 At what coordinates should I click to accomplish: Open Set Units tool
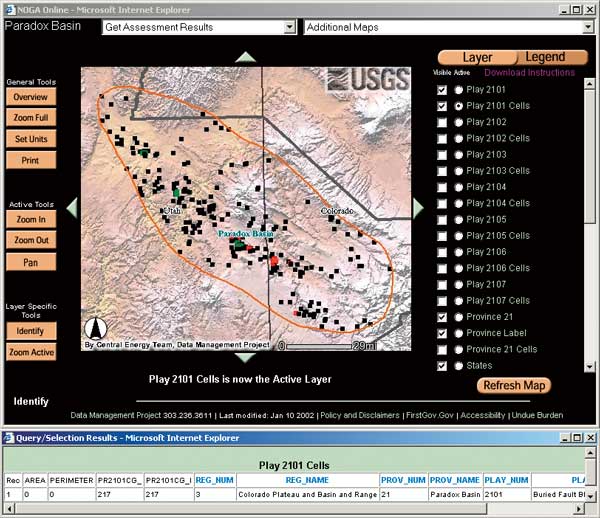(31, 139)
